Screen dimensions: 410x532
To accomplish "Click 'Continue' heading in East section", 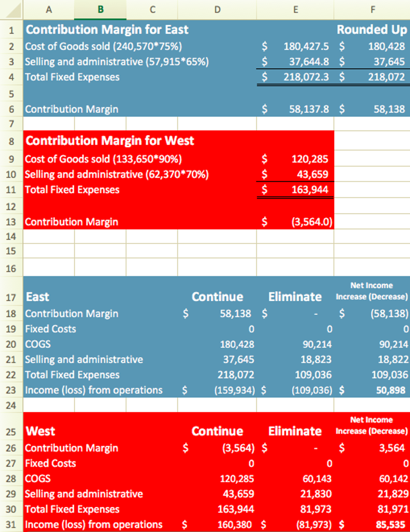I will 217,297.
